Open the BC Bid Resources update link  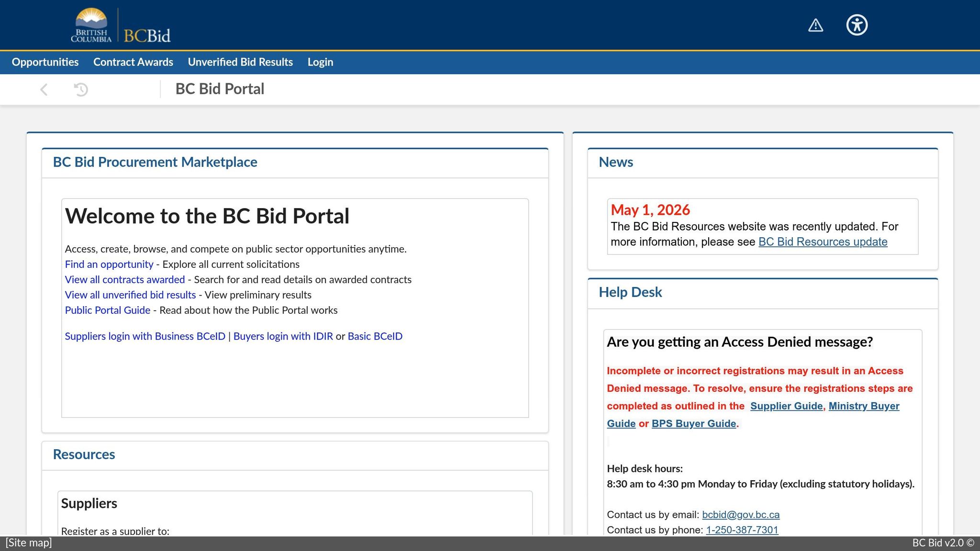pos(823,242)
